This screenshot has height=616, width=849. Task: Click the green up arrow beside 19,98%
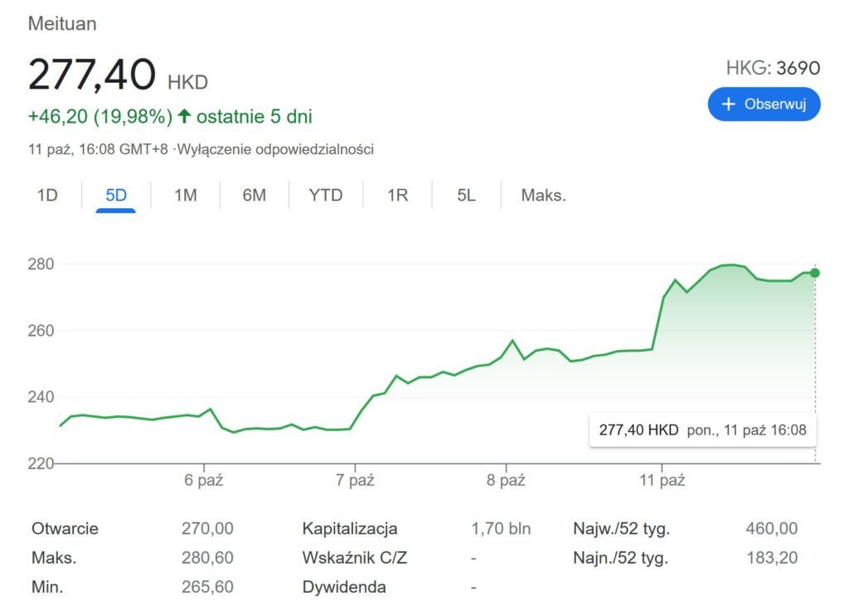184,116
